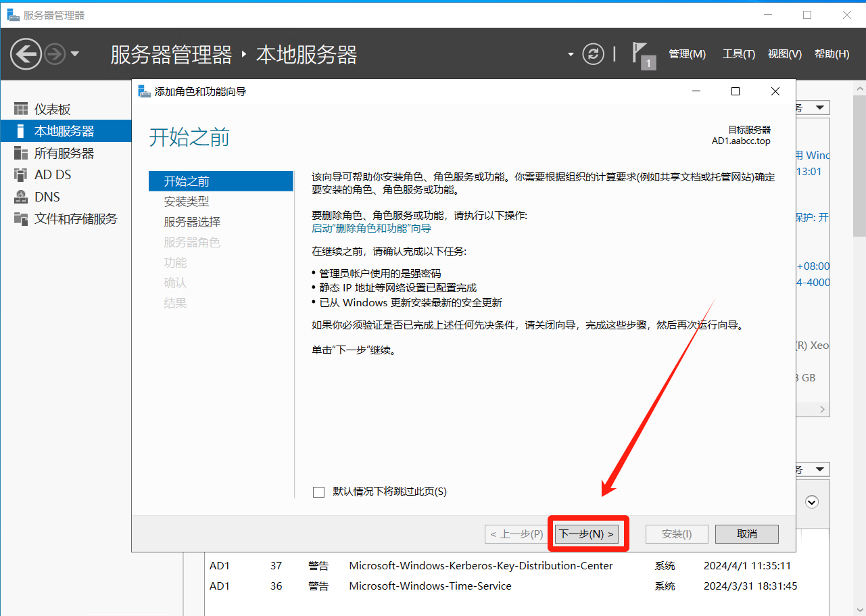Open the notifications flag icon
Screen dimensions: 866x616
[642, 54]
